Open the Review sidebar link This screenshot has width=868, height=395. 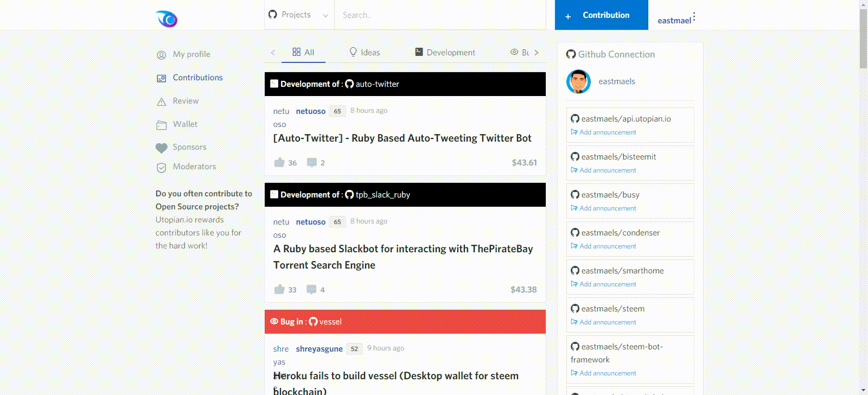[186, 101]
